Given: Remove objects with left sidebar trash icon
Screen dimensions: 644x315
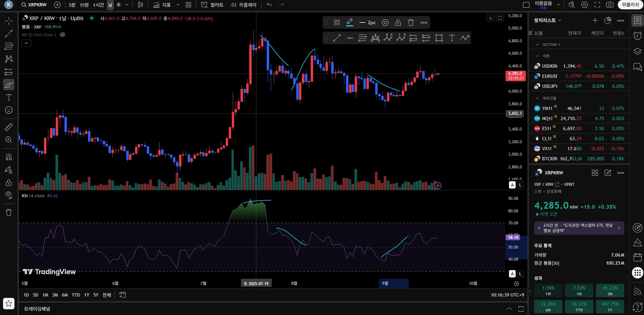Looking at the screenshot, I should point(9,212).
